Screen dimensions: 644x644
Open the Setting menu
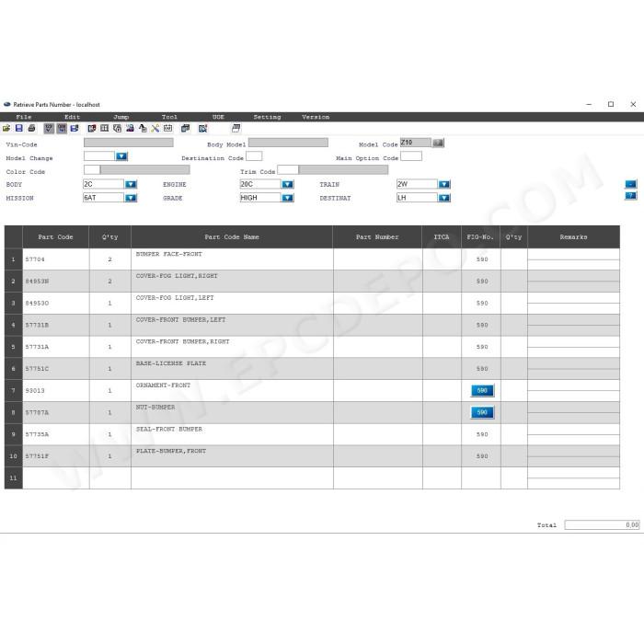tap(268, 117)
